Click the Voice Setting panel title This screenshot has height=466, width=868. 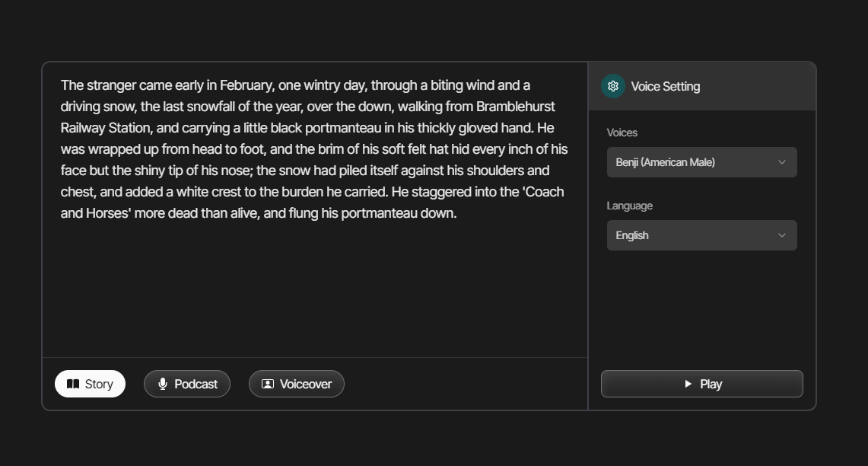pos(665,87)
